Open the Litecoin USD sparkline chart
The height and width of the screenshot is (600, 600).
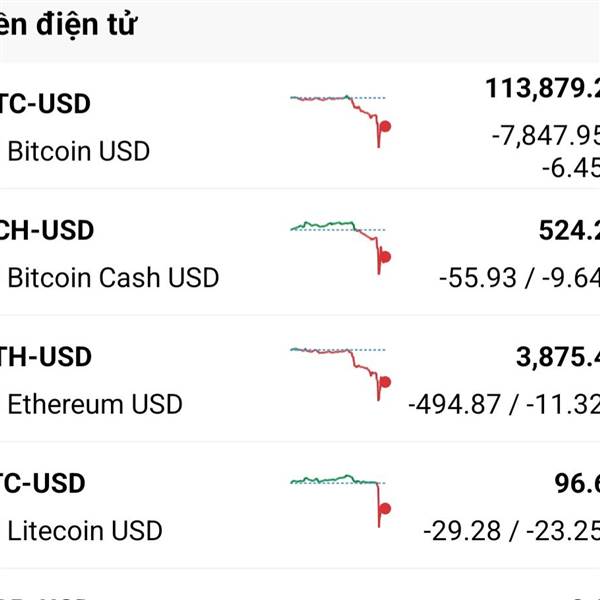point(341,497)
